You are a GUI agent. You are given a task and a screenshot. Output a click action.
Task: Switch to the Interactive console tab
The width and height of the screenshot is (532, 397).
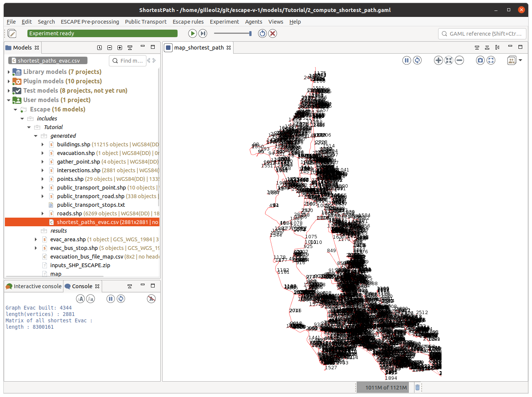34,286
